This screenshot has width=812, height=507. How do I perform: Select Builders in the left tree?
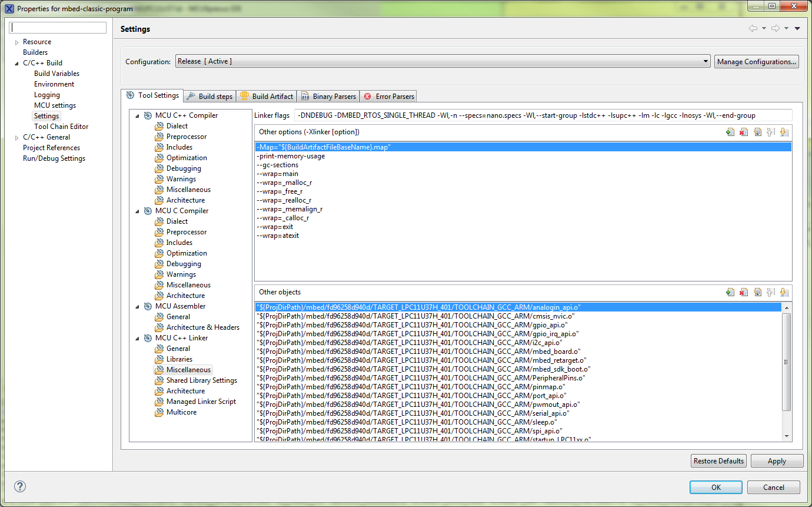tap(35, 52)
